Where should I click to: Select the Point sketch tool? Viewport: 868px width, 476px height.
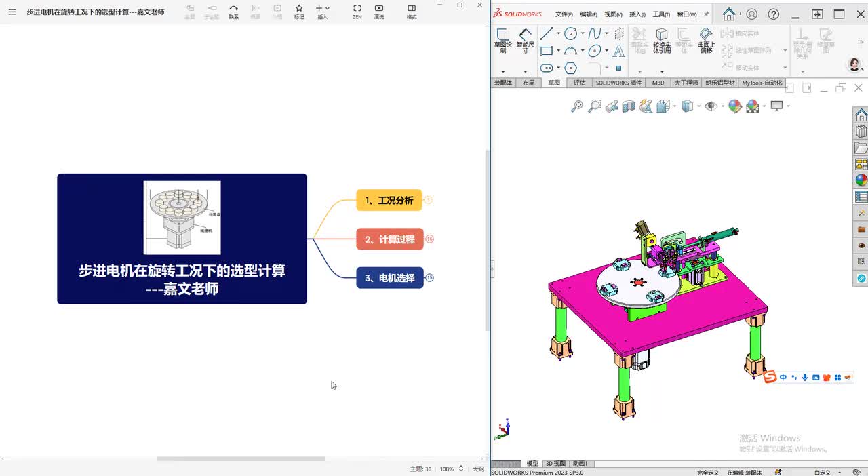tap(618, 68)
